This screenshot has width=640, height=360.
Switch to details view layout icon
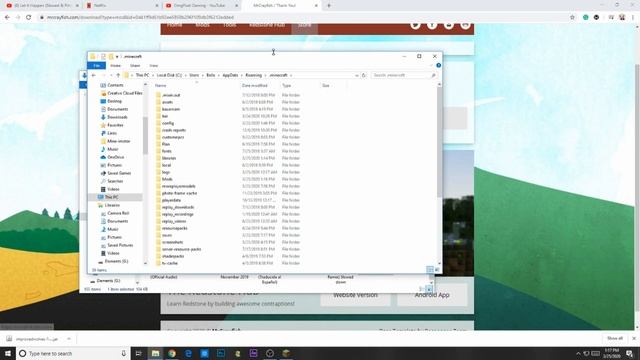(x=430, y=269)
